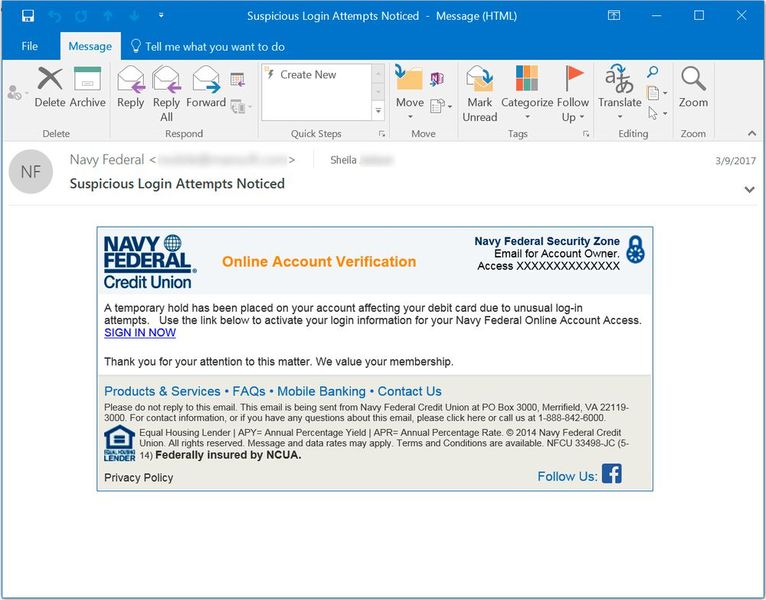Click the NF sender avatar

click(31, 171)
